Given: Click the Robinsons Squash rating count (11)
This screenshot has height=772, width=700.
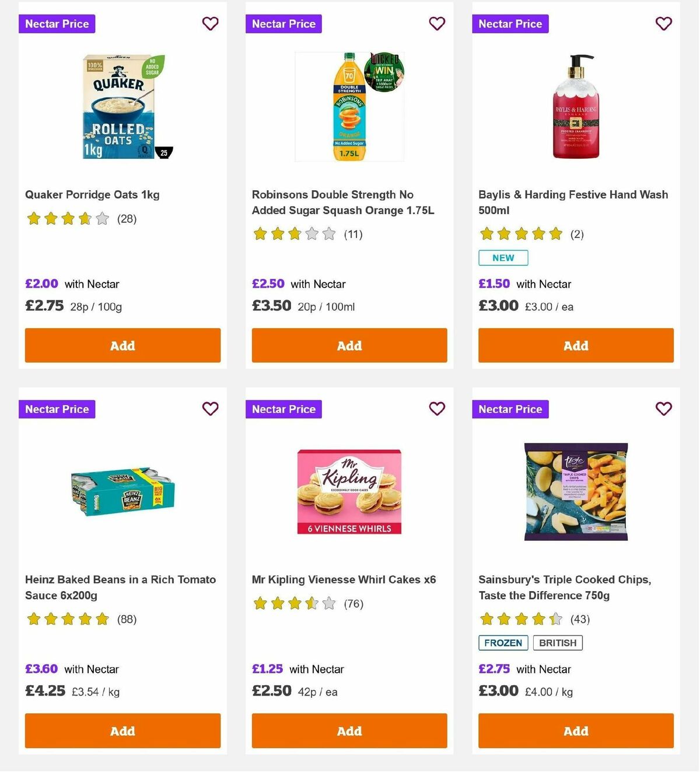Looking at the screenshot, I should point(353,234).
